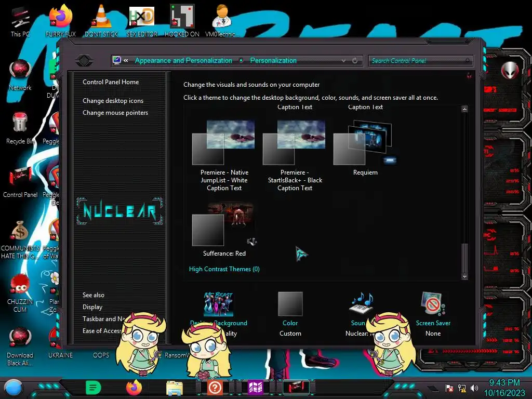Click the volume speaker tray icon

pos(474,388)
